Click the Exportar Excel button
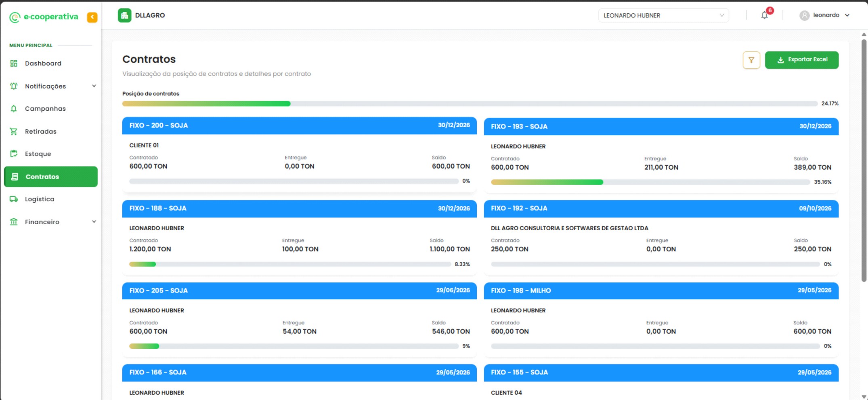Viewport: 868px width, 400px height. pos(801,60)
